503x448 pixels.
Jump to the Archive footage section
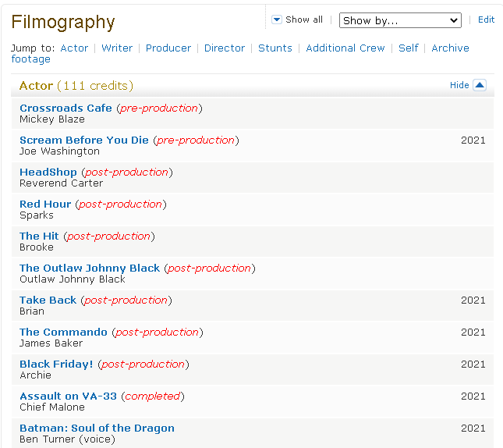point(450,48)
